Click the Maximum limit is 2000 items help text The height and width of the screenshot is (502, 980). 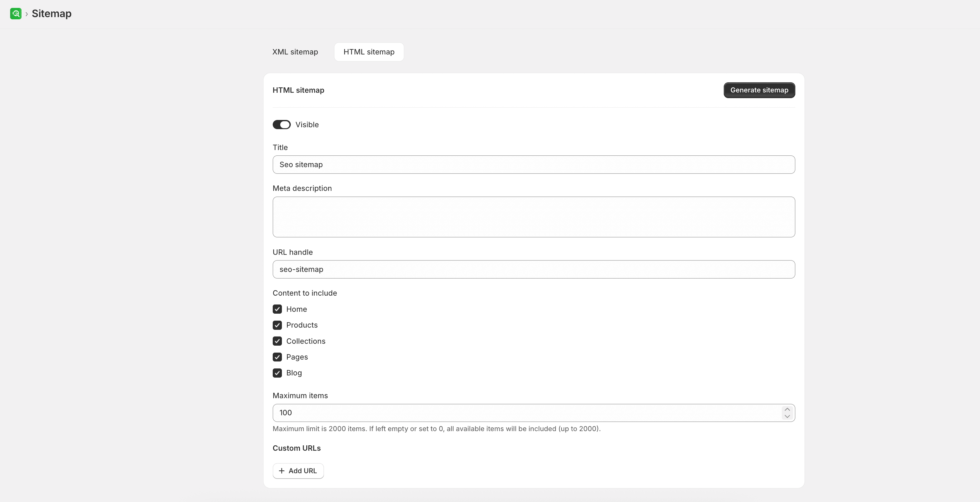tap(436, 429)
